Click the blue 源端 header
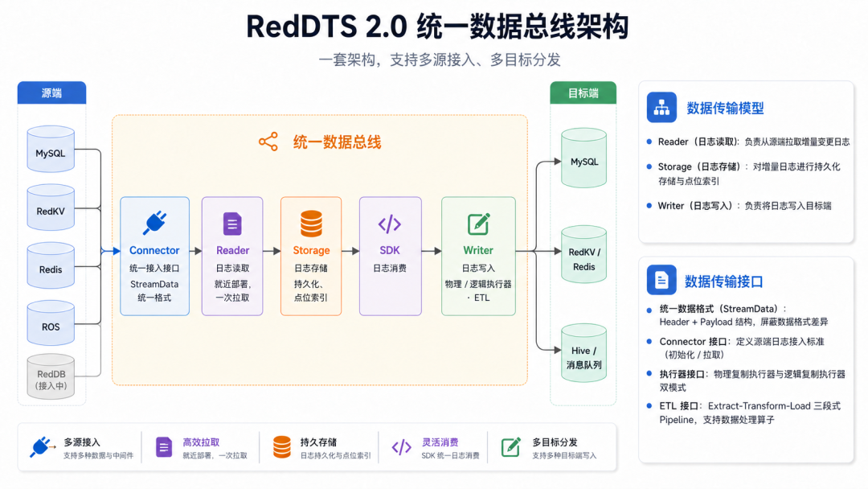The width and height of the screenshot is (868, 489). 51,93
